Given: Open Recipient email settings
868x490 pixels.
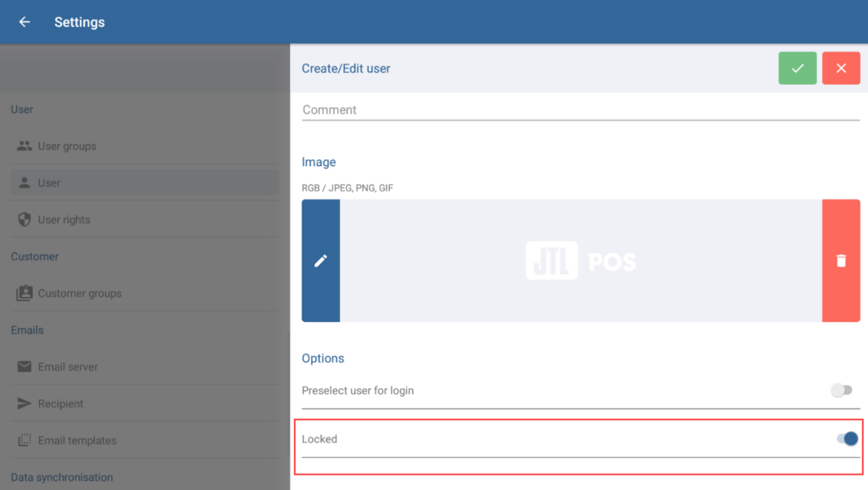Looking at the screenshot, I should click(61, 404).
